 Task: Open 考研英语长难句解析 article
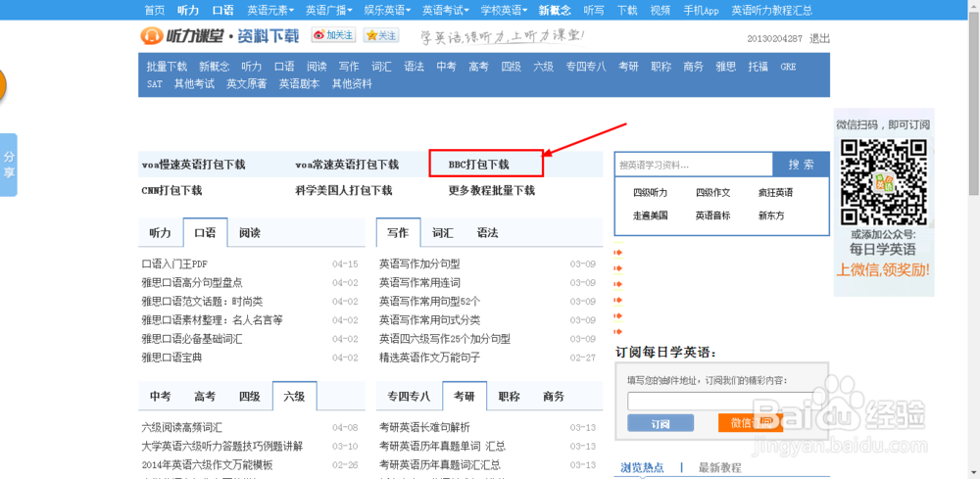pyautogui.click(x=424, y=428)
